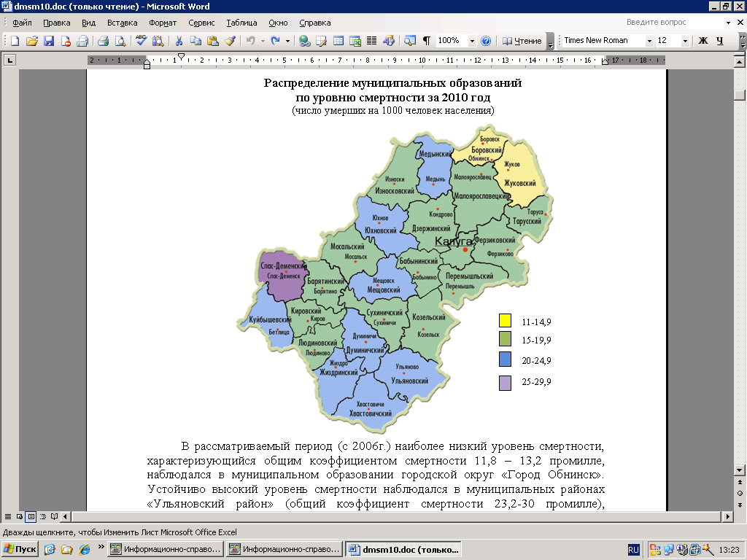The width and height of the screenshot is (747, 560).
Task: Open the Columns layout button
Action: pyautogui.click(x=371, y=41)
